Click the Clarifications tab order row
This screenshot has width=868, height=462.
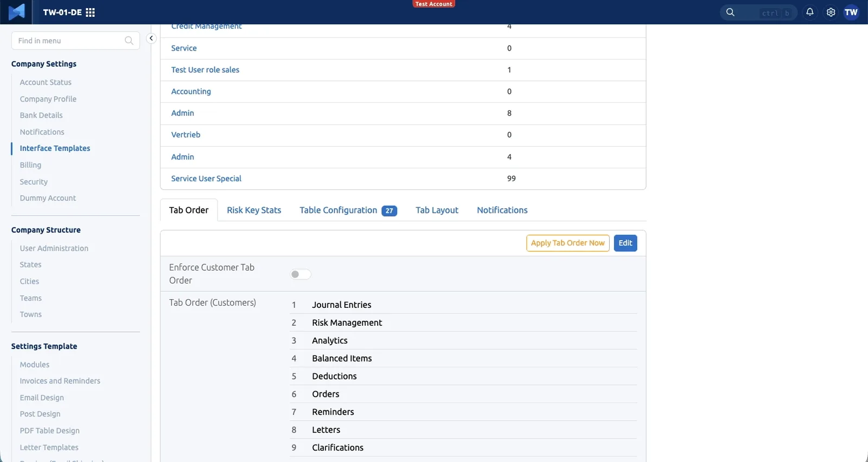click(463, 448)
